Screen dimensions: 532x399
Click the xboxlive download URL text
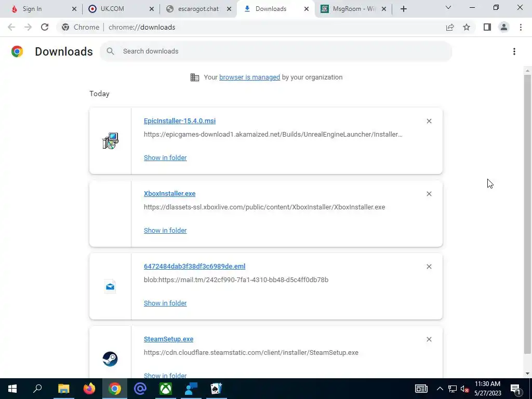(x=264, y=207)
